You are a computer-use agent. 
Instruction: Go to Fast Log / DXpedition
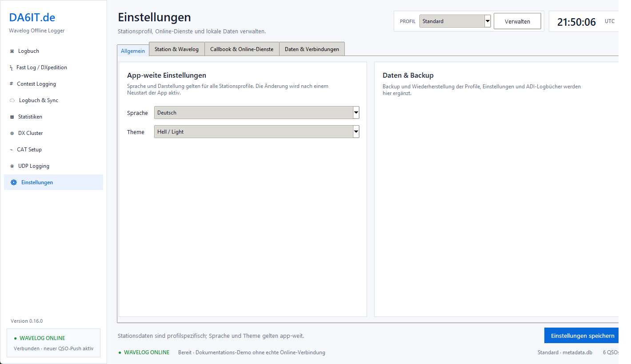[53, 67]
